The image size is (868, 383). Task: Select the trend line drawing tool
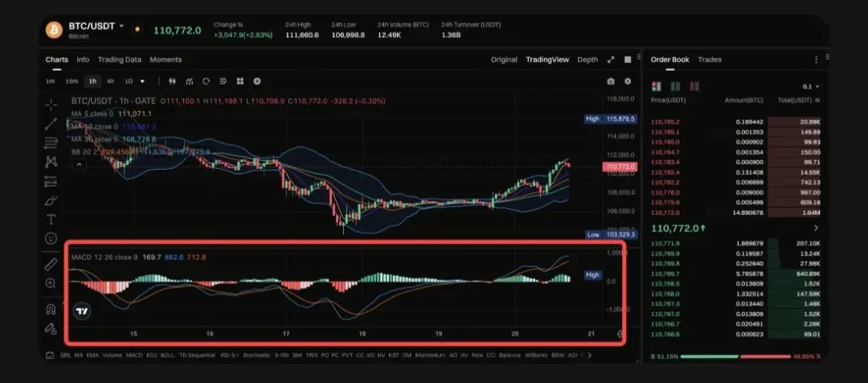[x=51, y=124]
